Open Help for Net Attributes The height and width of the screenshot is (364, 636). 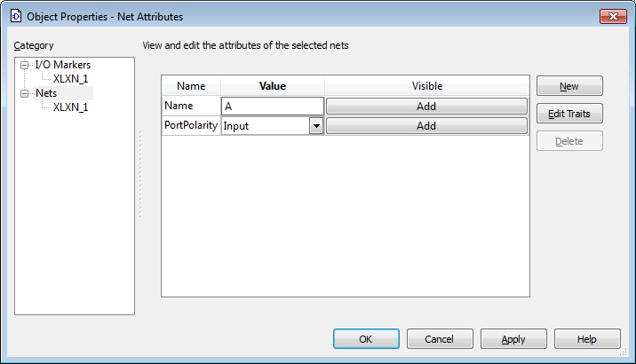coord(587,339)
